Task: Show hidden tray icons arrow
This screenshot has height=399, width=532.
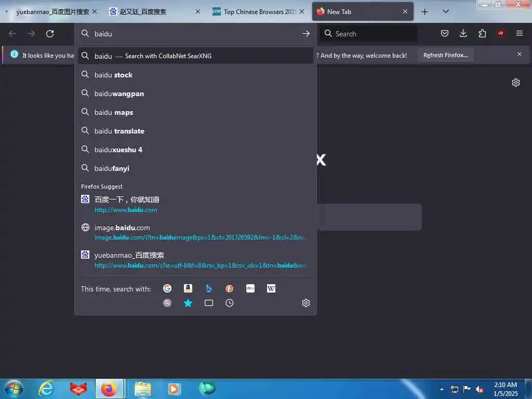Action: (442, 389)
